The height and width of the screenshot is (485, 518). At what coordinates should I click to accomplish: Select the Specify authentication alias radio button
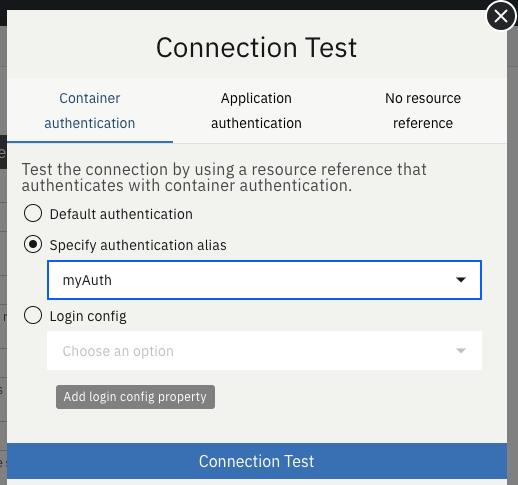tap(33, 244)
